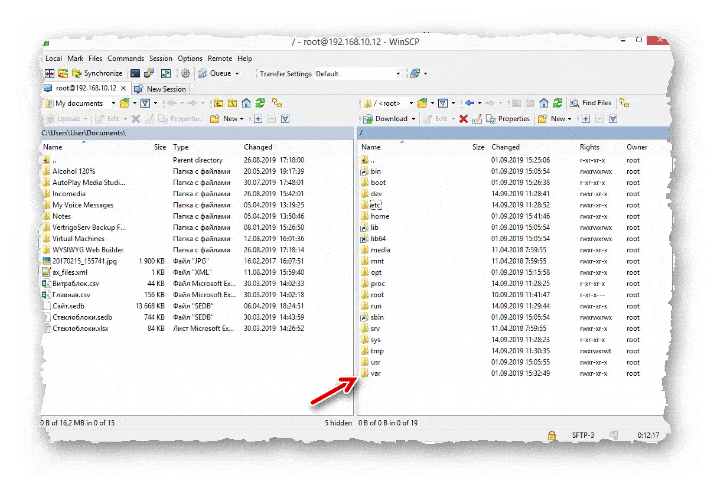Image resolution: width=709 pixels, height=478 pixels.
Task: Go to local parent directory icon
Action: (218, 104)
